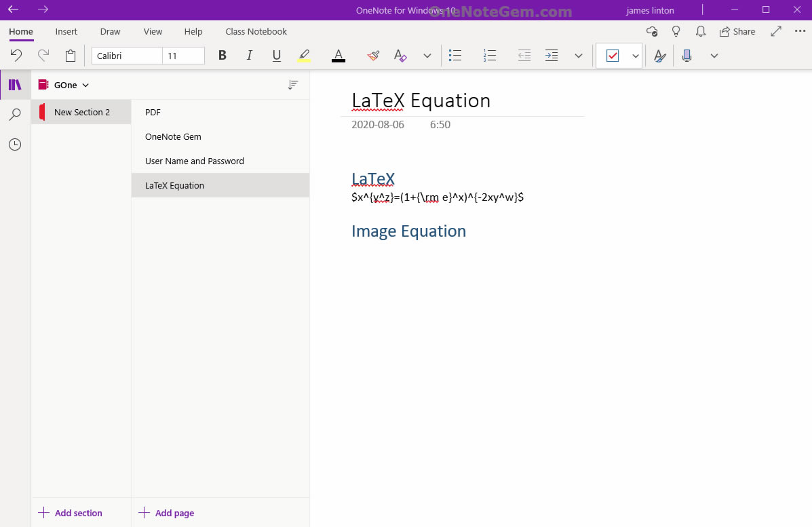
Task: Open the font color picker
Action: [338, 56]
